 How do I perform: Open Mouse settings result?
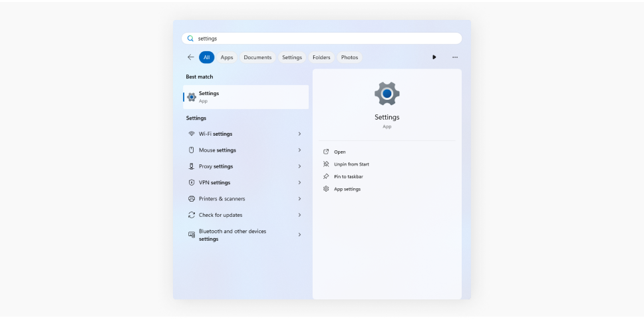click(x=245, y=150)
